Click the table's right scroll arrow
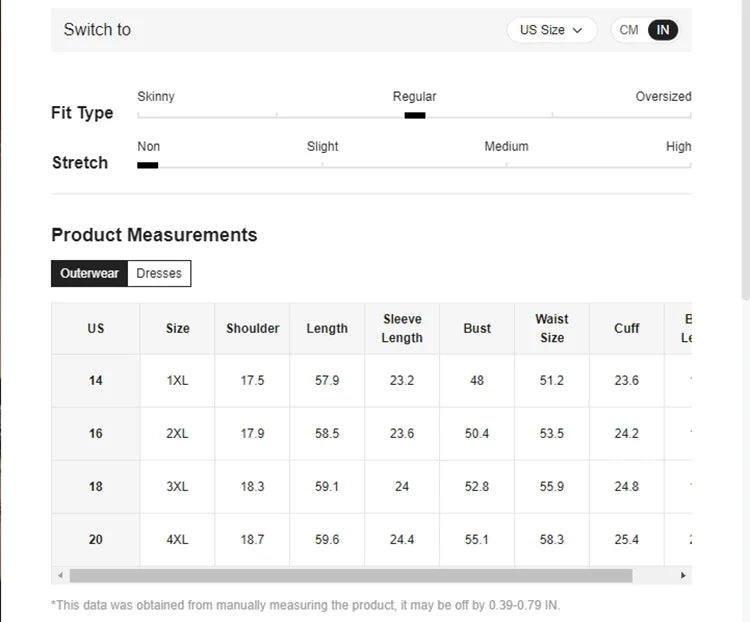This screenshot has width=750, height=622. (x=683, y=576)
